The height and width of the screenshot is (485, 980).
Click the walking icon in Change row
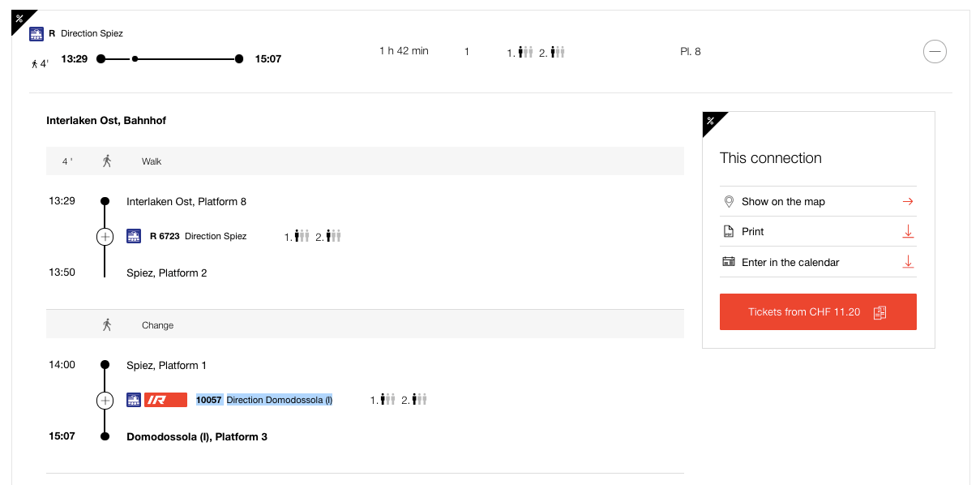pos(106,324)
